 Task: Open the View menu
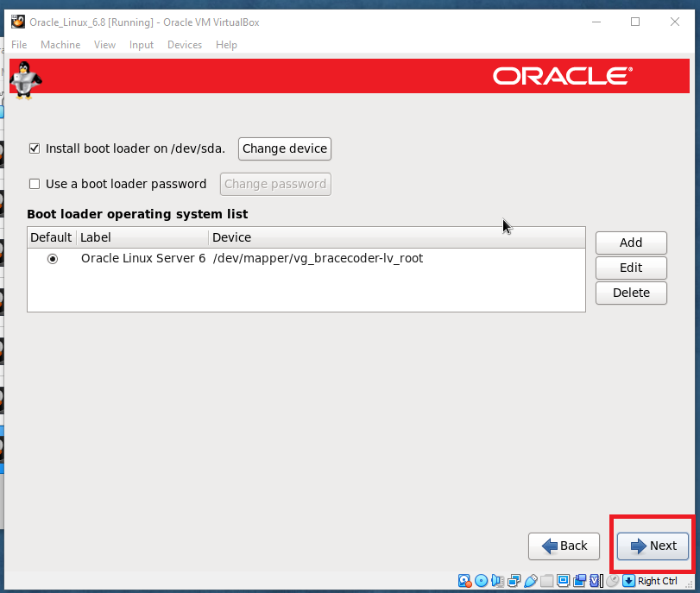(104, 45)
